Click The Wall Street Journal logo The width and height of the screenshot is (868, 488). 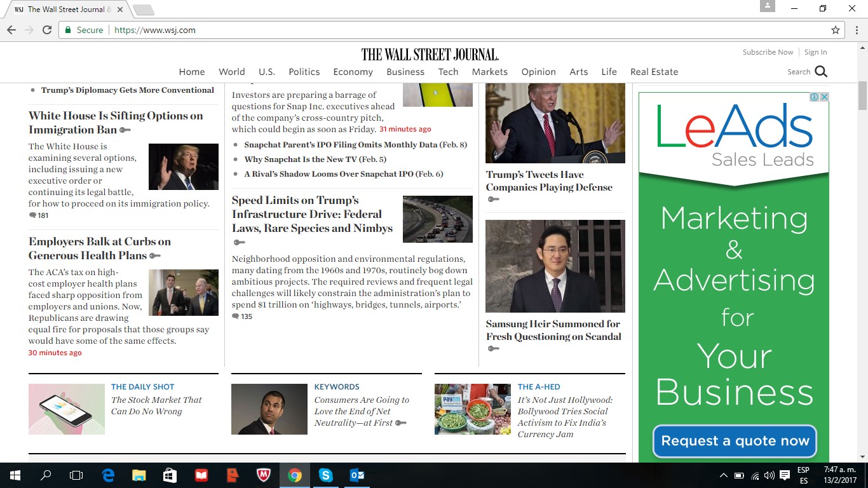(430, 55)
